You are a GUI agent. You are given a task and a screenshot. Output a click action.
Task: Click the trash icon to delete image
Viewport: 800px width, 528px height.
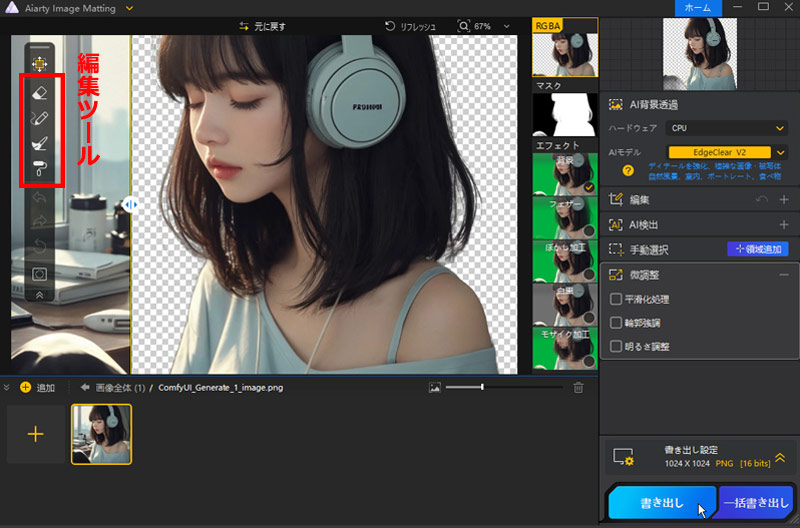pyautogui.click(x=578, y=387)
